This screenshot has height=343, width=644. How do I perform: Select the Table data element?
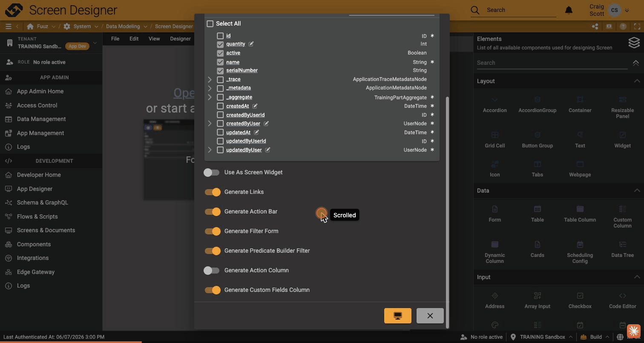tap(537, 214)
